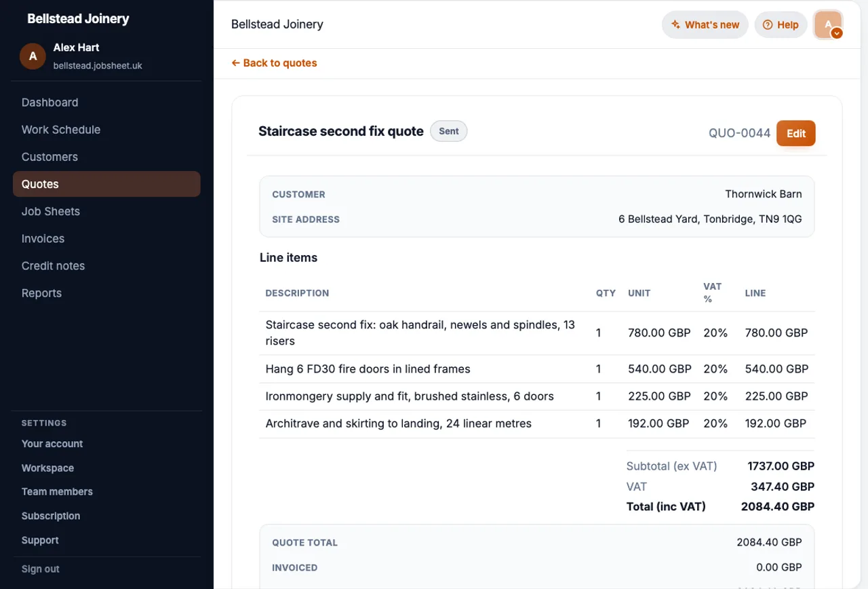Click customer name Thornwick Barn
This screenshot has height=589, width=868.
coord(764,194)
